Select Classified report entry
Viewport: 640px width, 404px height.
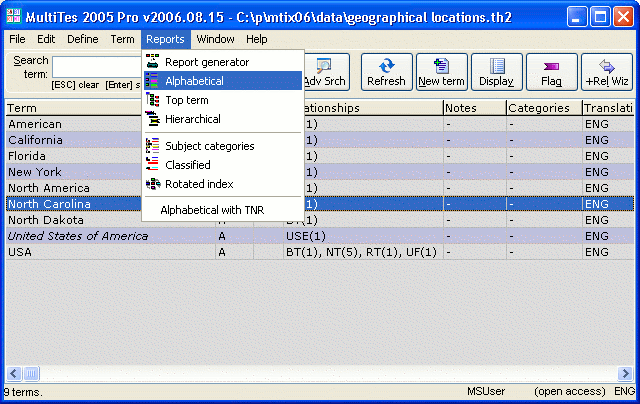click(223, 165)
